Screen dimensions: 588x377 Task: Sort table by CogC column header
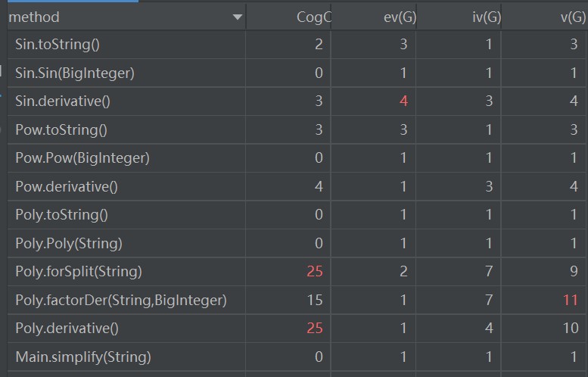coord(313,17)
